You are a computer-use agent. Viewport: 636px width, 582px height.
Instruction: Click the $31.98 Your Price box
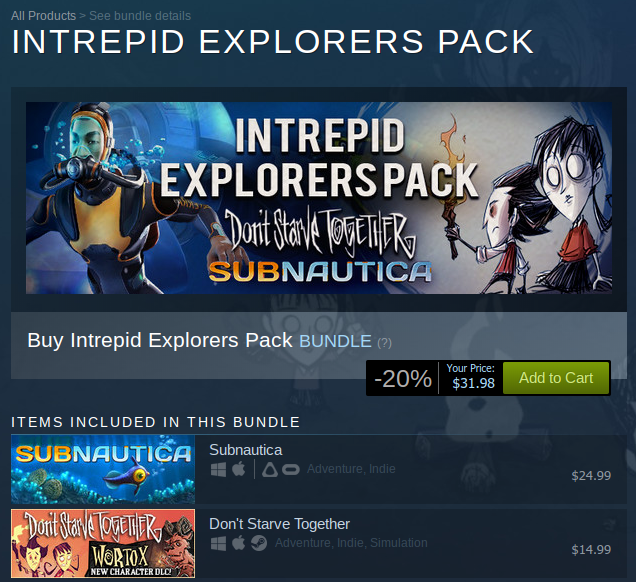coord(471,378)
